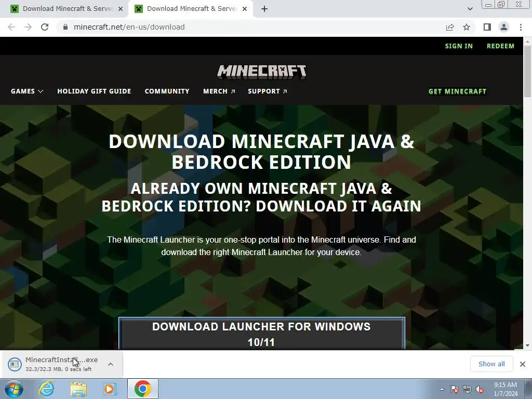Screen dimensions: 532x399
Task: Open the tab search dropdown arrow
Action: click(470, 9)
